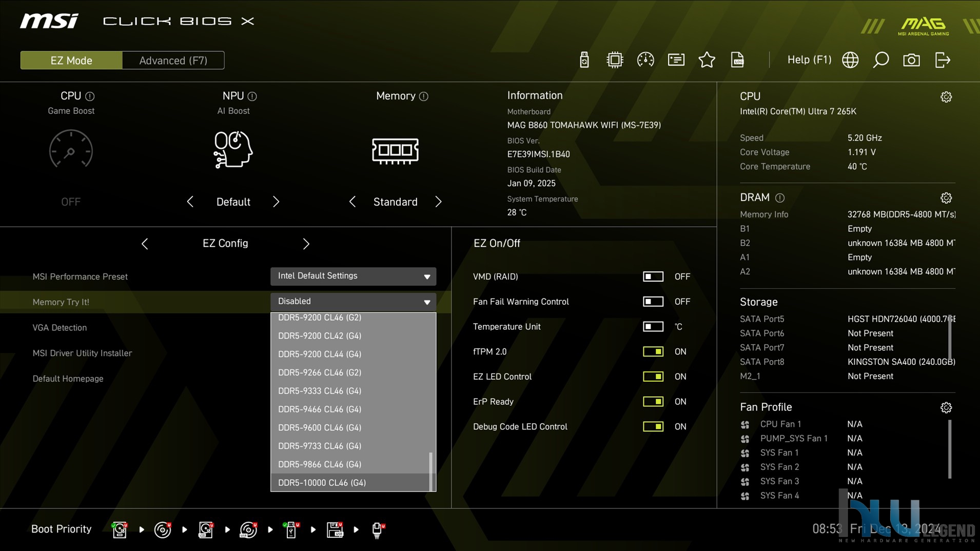Open the search magnifier icon
The height and width of the screenshot is (551, 980).
881,60
